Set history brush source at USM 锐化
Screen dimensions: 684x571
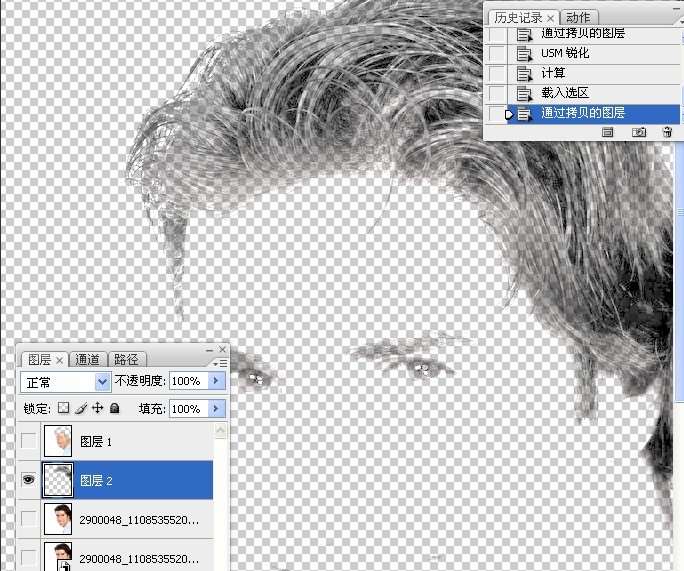[497, 53]
